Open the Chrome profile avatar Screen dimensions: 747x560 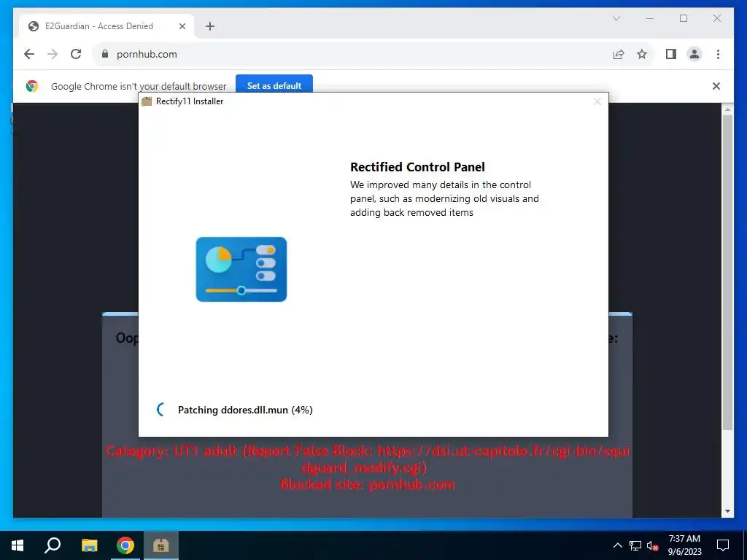[x=694, y=54]
